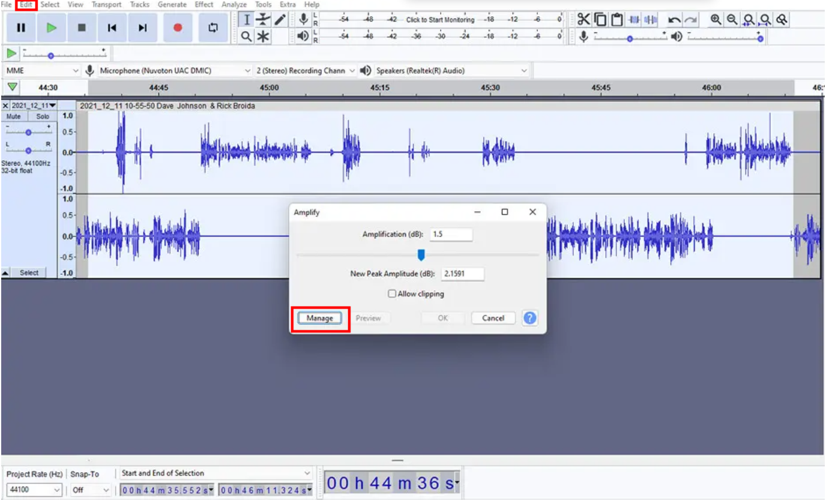This screenshot has height=504, width=826.
Task: Click the Amplification dB input field
Action: (x=451, y=234)
